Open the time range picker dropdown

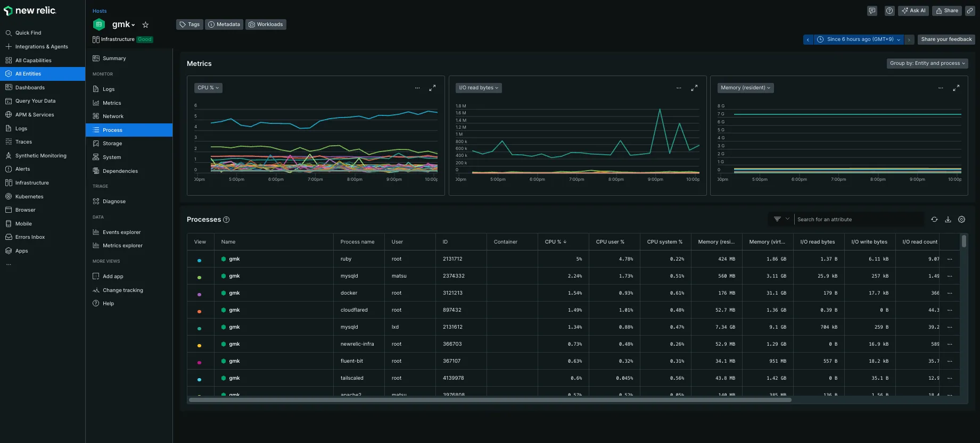click(860, 39)
